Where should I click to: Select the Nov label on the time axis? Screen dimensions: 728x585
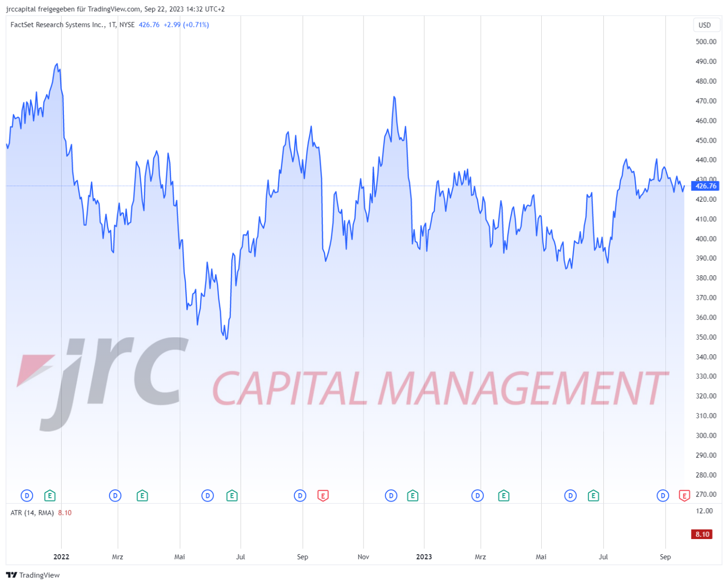[x=364, y=557]
